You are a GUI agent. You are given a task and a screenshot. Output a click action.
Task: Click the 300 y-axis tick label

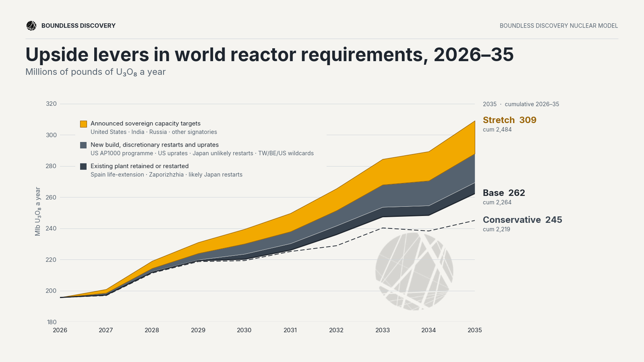pos(52,135)
